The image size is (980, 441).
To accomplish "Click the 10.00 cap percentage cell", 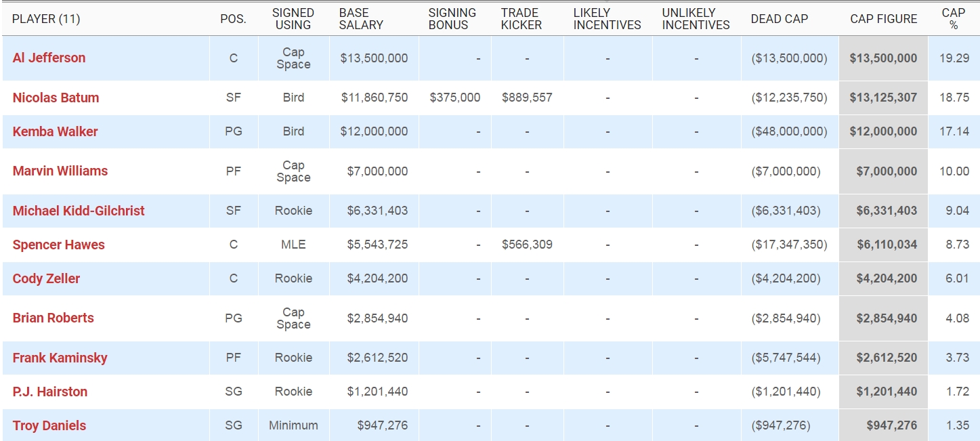I will coord(954,171).
